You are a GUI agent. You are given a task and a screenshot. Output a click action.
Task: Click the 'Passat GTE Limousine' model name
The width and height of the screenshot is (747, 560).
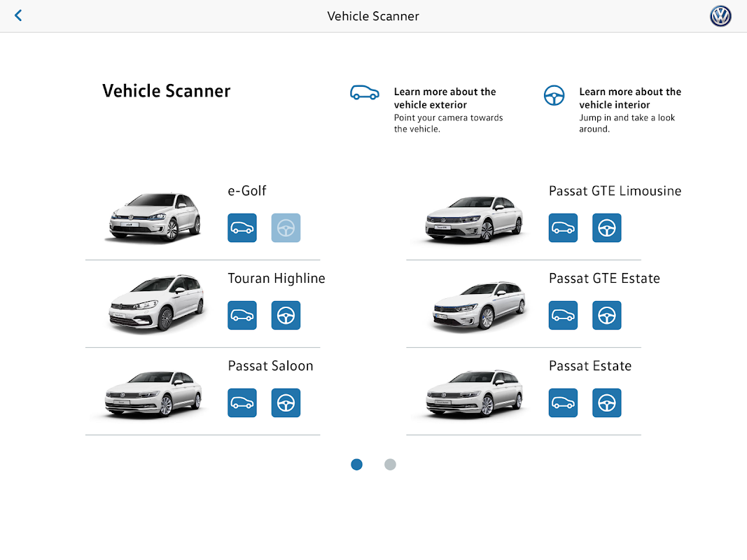coord(615,191)
